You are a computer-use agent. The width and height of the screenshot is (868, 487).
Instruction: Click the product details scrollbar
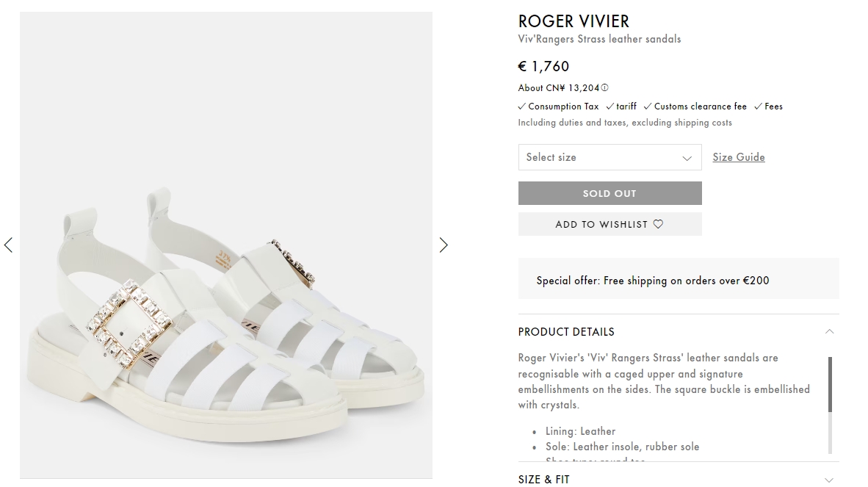click(x=831, y=384)
